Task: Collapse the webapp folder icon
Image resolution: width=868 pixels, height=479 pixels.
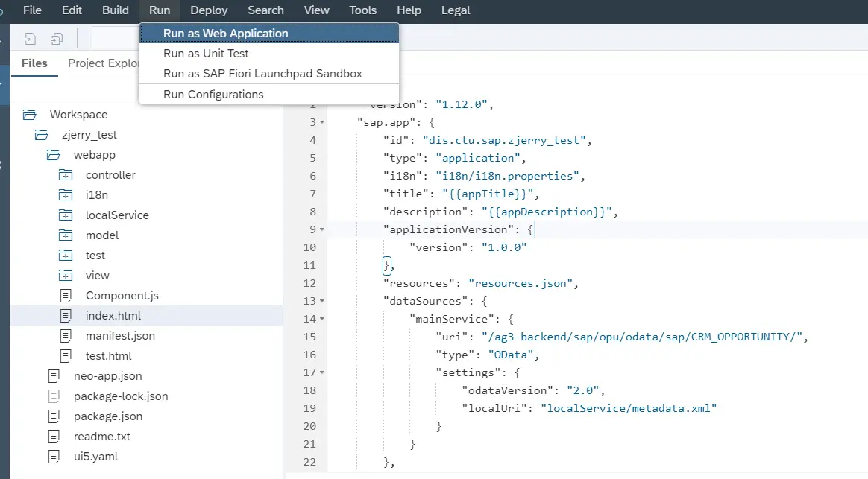Action: [x=53, y=155]
